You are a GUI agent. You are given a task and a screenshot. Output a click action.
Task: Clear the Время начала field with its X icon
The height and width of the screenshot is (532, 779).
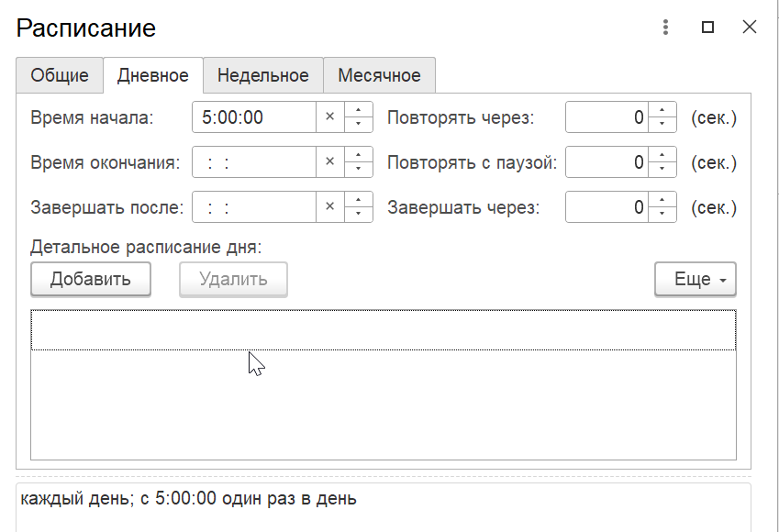(330, 117)
